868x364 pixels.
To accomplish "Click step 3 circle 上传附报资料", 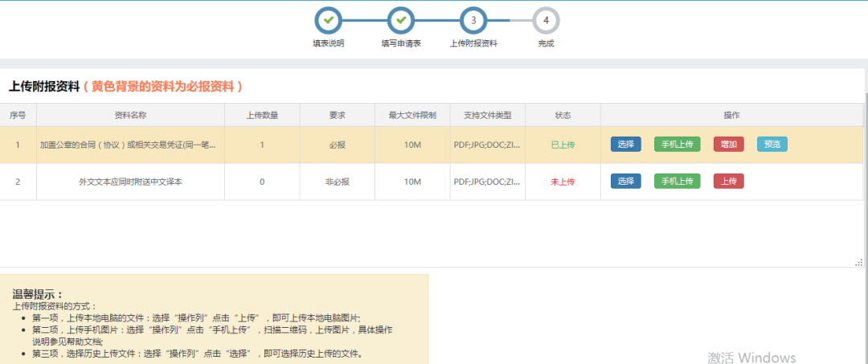I will click(473, 21).
